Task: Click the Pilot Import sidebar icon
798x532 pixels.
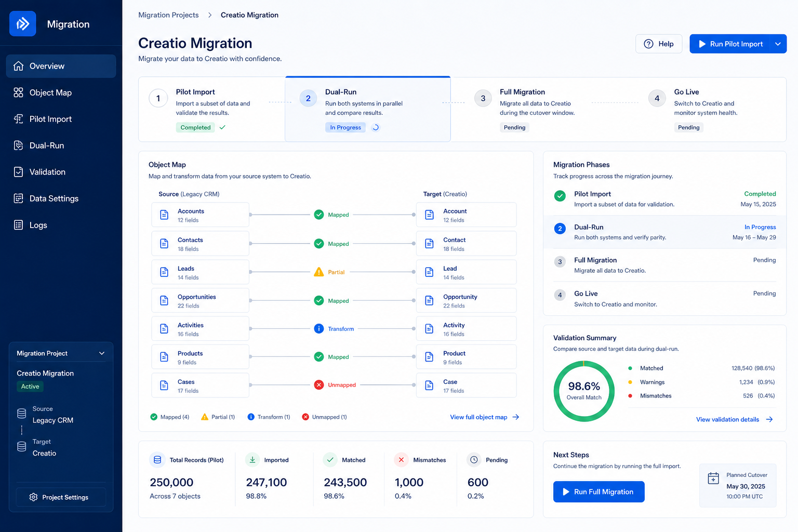Action: click(19, 119)
